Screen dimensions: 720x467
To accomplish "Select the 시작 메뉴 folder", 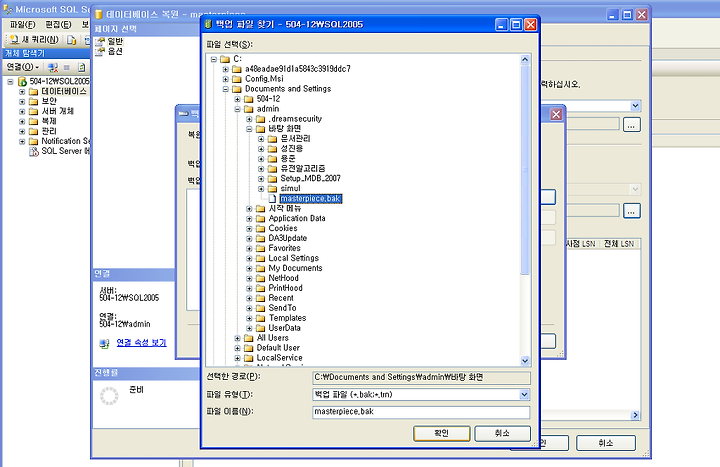I will (x=285, y=208).
